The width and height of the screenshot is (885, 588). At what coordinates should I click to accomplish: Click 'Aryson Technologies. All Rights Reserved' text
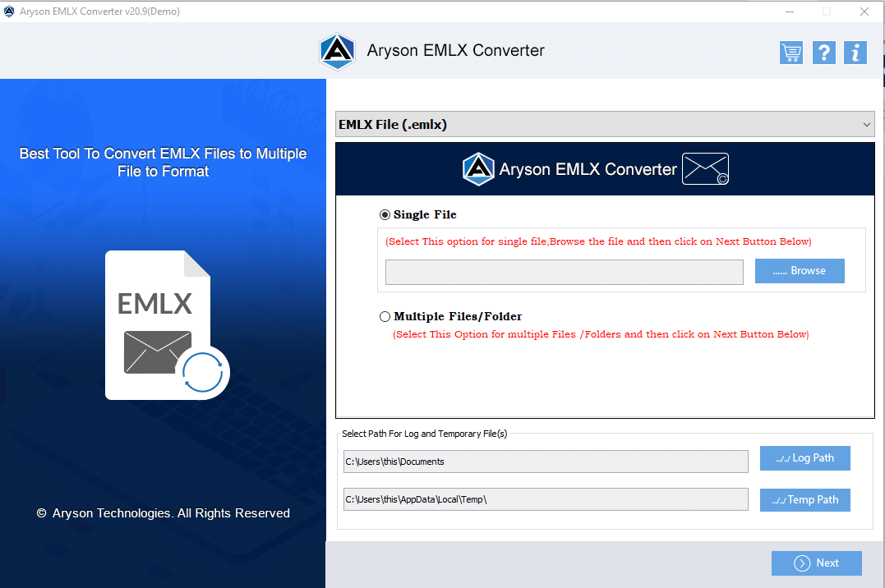pos(171,513)
